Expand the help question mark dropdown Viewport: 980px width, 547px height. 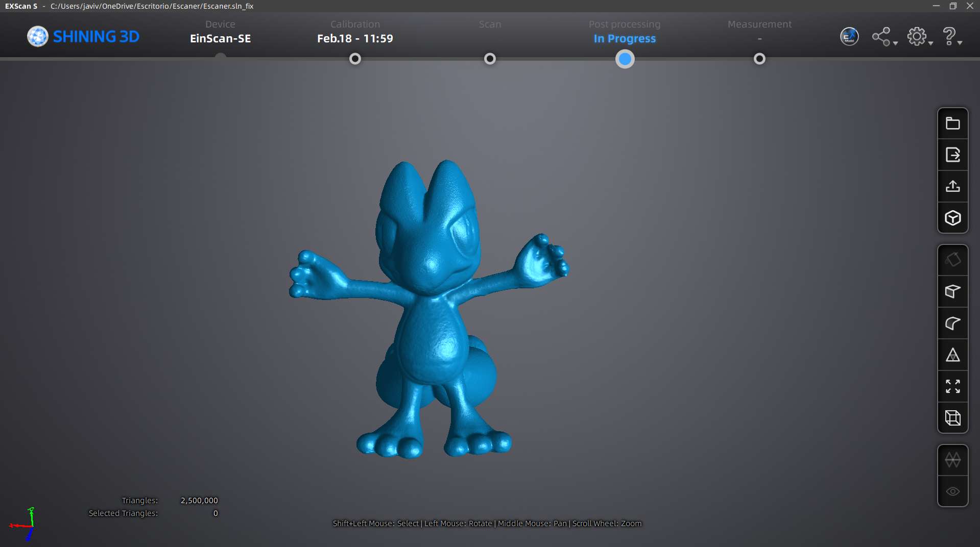(952, 37)
